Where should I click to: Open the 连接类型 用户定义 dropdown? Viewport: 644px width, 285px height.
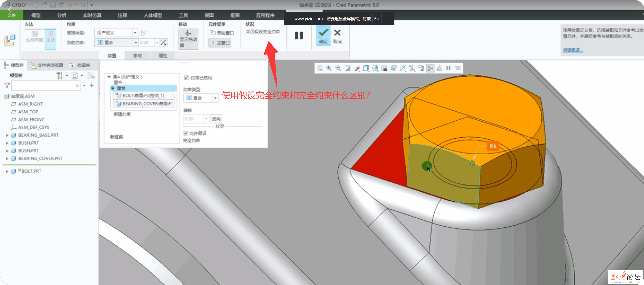[135, 33]
